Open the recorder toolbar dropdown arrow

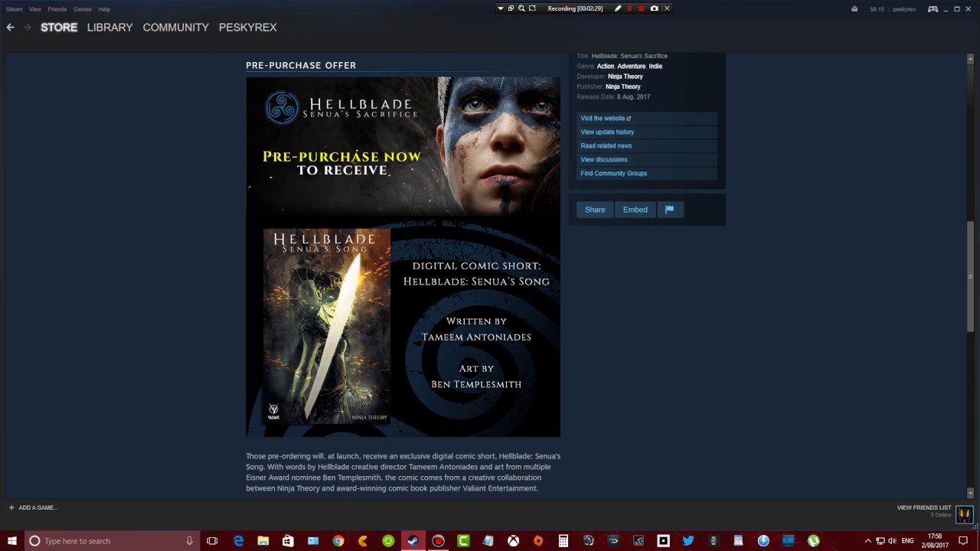point(500,8)
